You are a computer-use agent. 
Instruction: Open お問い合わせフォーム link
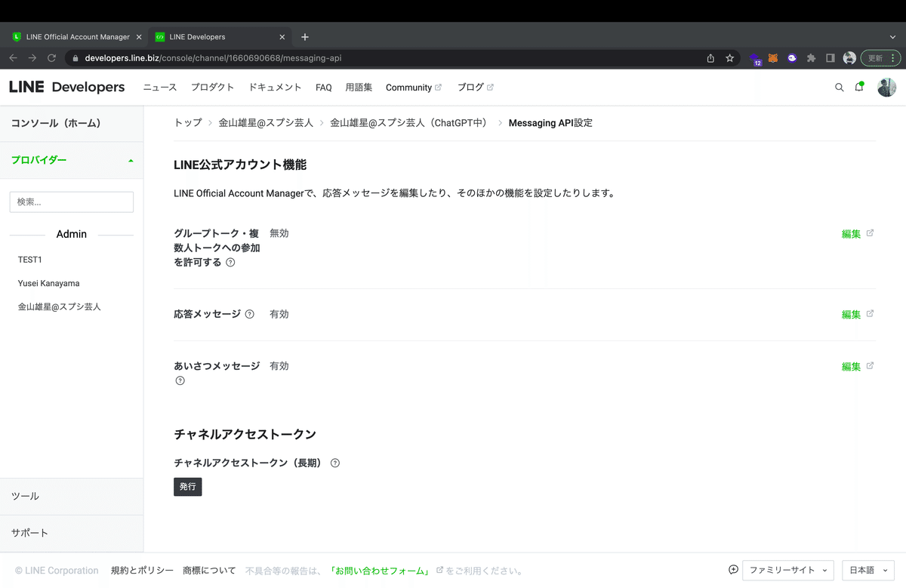pyautogui.click(x=381, y=571)
